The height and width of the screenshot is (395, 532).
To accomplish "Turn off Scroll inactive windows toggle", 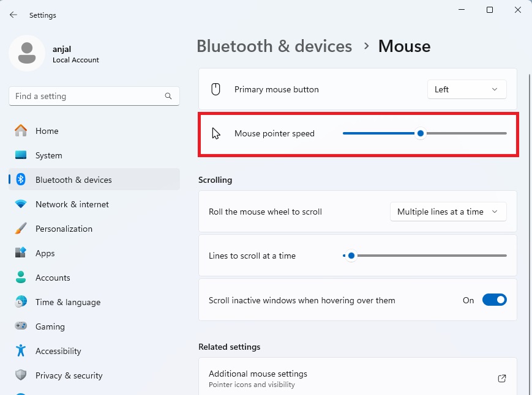I will [494, 300].
